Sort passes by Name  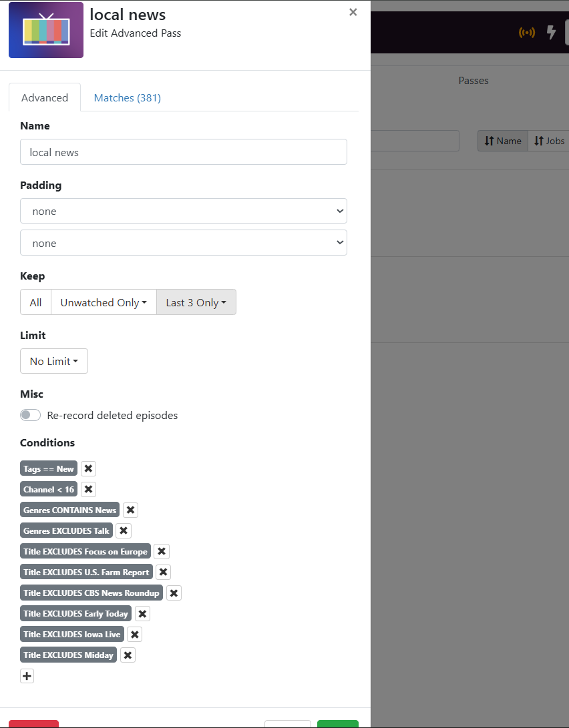pos(503,141)
